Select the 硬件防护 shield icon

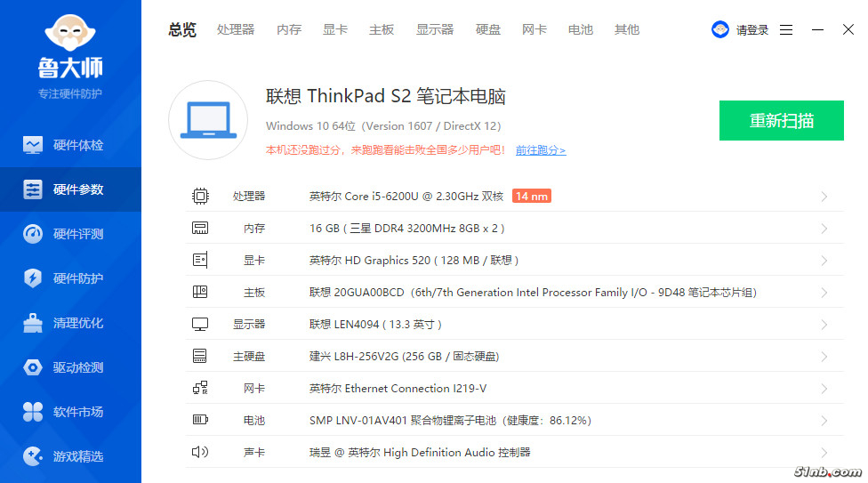33,278
